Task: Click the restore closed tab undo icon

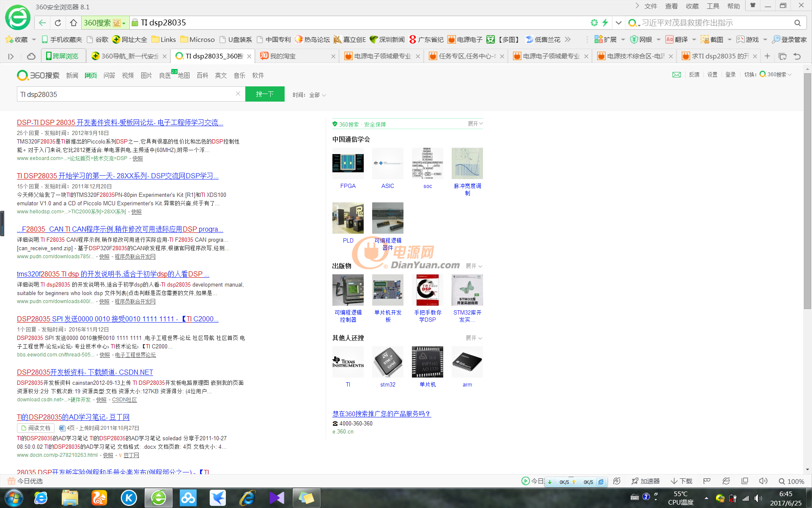Action: pos(797,56)
